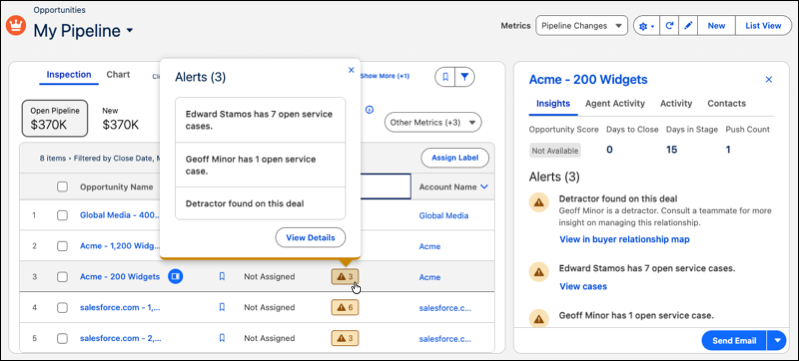The image size is (799, 361).
Task: Switch to the Chart tab
Action: (118, 74)
